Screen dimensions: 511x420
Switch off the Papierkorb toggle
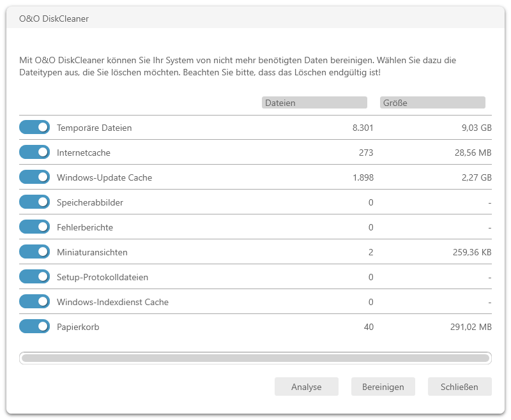(34, 327)
